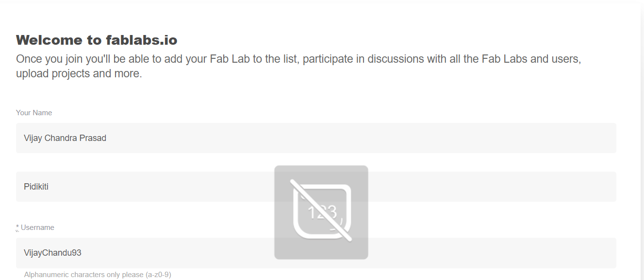Viewport: 644px width, 280px height.
Task: Place cursor after "Prasad" in name field
Action: point(107,138)
